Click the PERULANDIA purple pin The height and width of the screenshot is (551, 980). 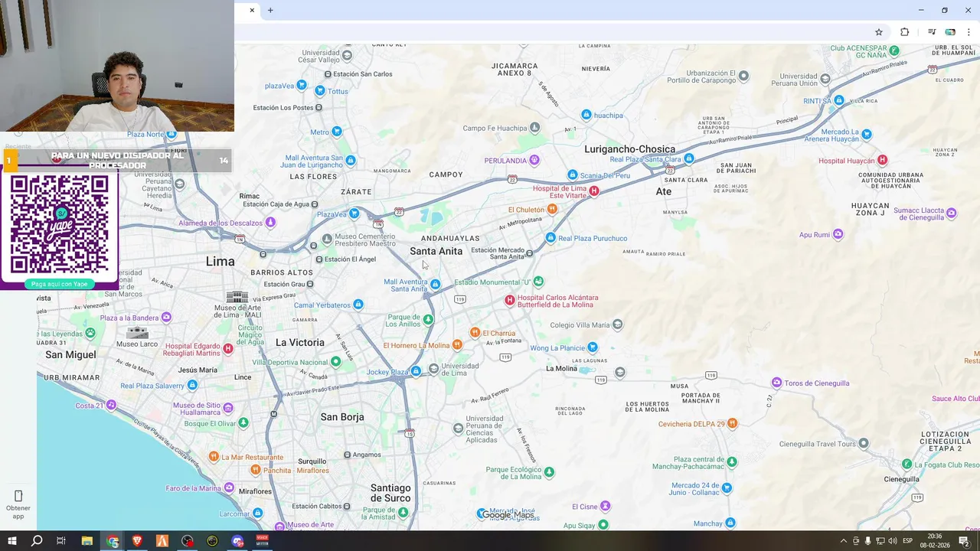coord(534,160)
